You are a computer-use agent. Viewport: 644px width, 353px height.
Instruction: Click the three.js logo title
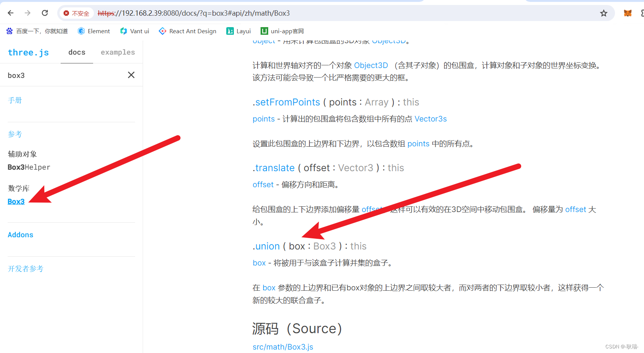coord(28,52)
